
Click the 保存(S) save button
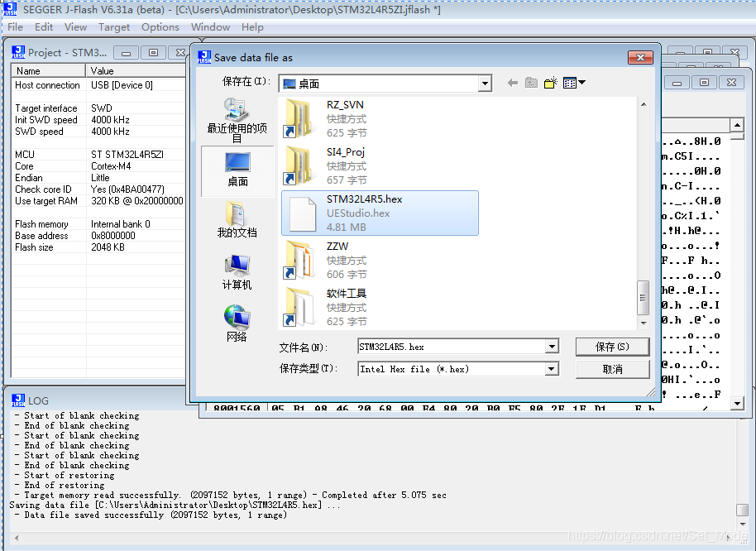(612, 347)
